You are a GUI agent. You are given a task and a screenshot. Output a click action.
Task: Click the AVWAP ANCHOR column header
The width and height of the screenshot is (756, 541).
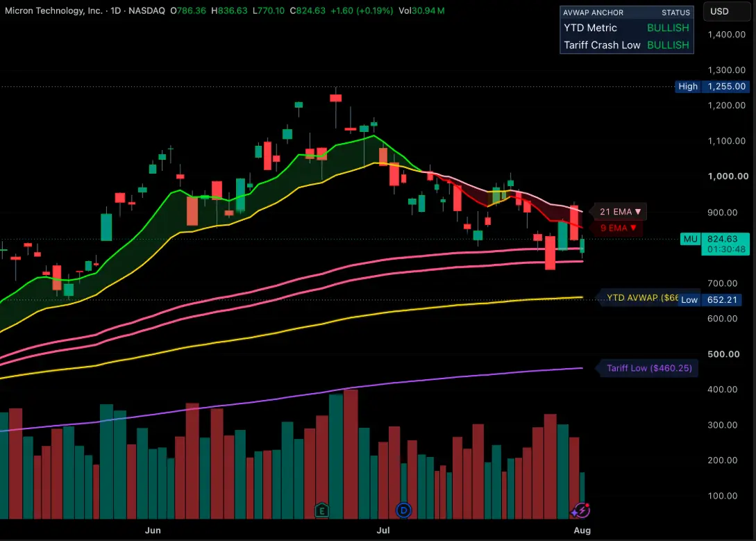click(593, 13)
